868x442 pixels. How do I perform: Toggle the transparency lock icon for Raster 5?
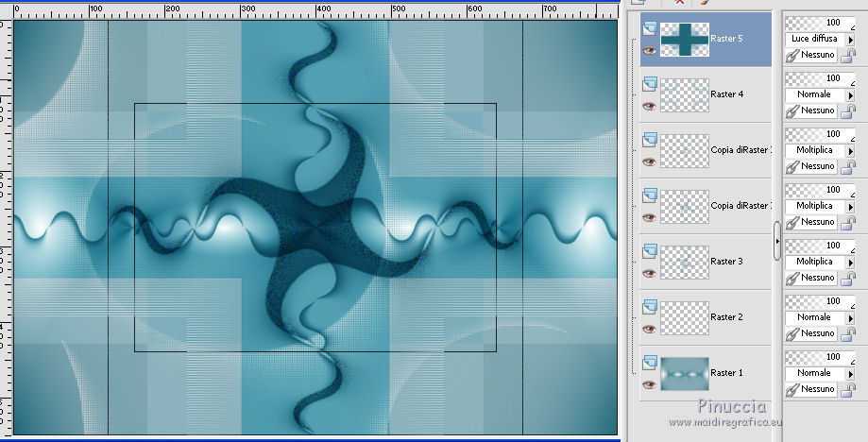tap(848, 56)
